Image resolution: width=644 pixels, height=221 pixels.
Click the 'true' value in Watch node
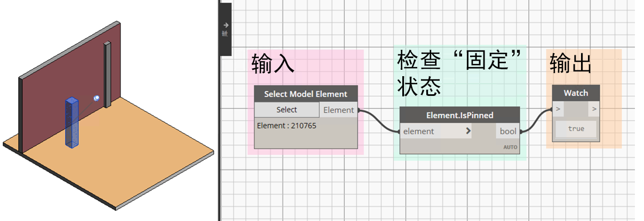tap(576, 128)
